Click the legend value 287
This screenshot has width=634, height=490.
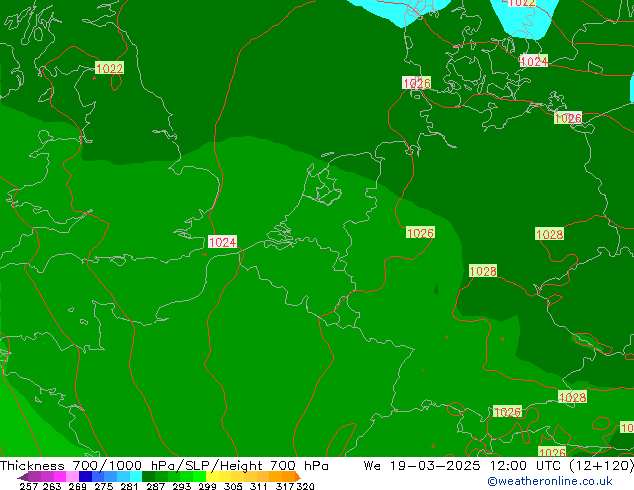coord(155,486)
